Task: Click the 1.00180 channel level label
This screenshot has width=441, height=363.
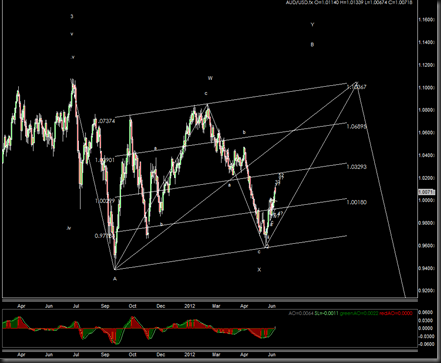Action: coord(357,202)
